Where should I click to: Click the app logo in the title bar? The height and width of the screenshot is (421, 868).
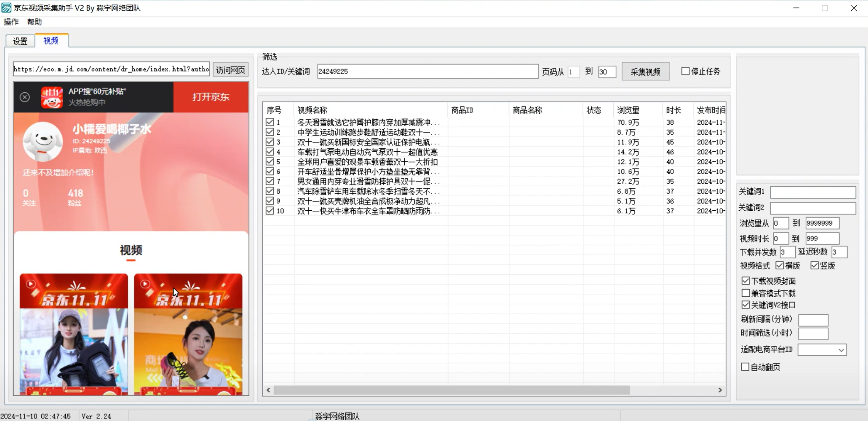point(6,7)
